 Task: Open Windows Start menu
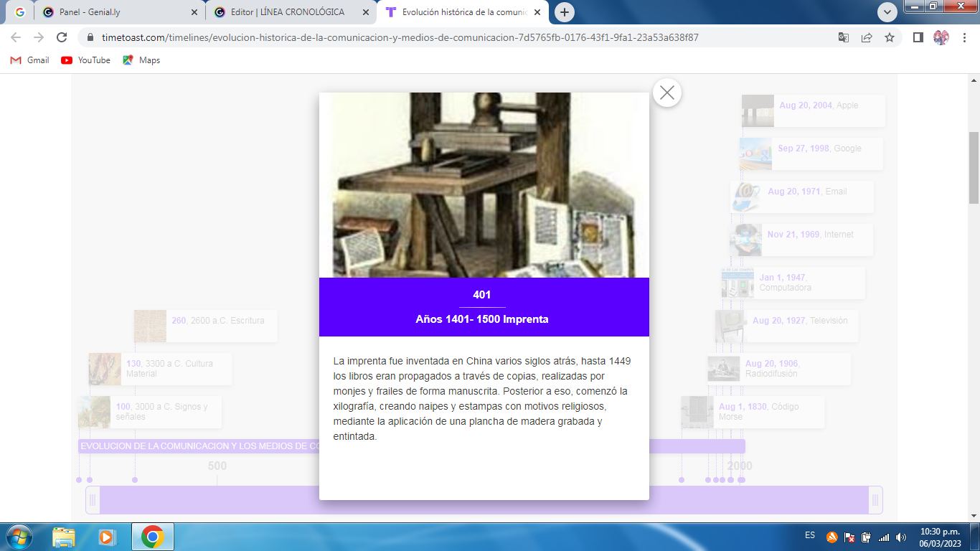click(18, 537)
